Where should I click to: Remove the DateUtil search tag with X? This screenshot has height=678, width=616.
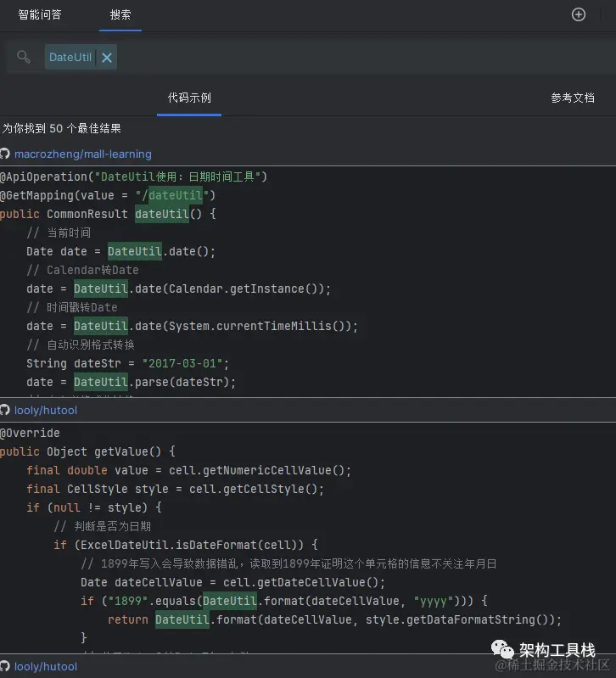pos(107,57)
